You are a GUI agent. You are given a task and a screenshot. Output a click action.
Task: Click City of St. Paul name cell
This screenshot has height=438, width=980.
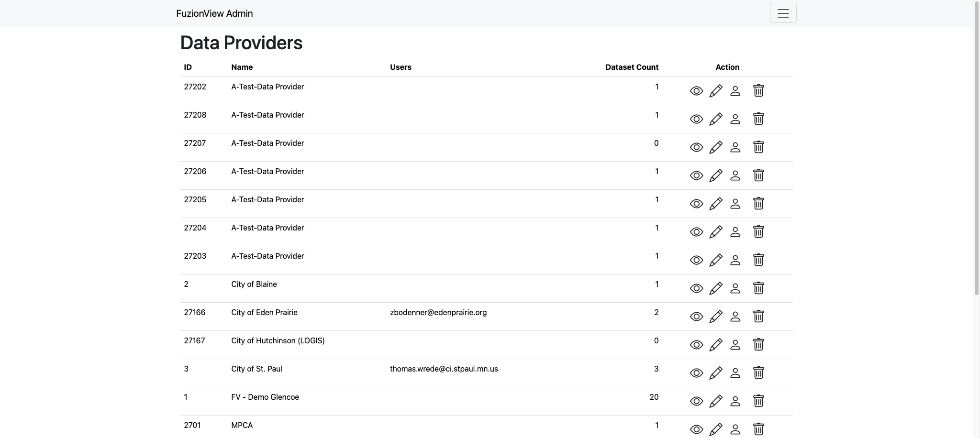(256, 369)
